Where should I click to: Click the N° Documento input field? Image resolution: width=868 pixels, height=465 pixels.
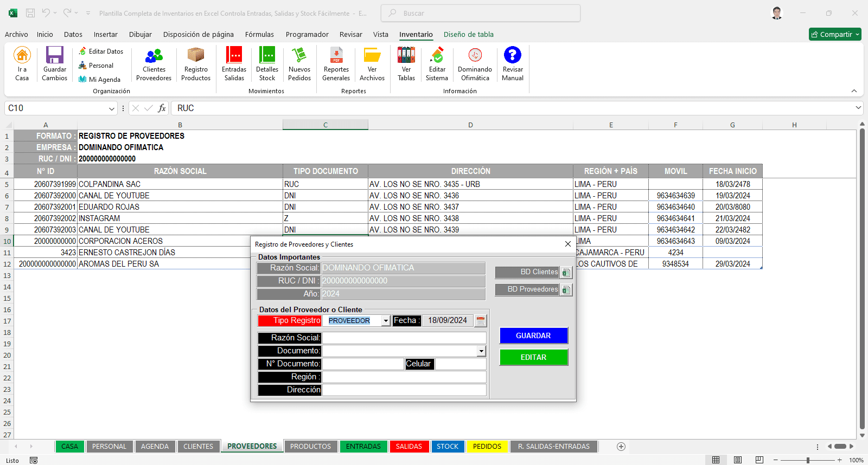(363, 364)
